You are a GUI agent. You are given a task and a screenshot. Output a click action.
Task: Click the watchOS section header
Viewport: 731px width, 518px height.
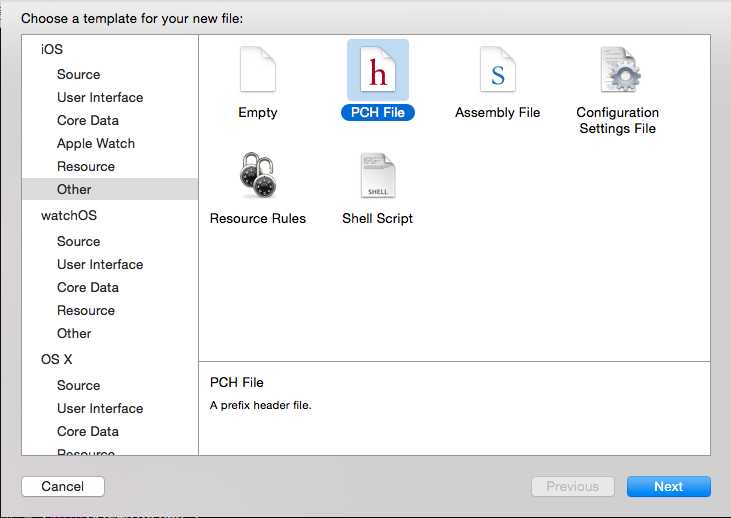(69, 215)
